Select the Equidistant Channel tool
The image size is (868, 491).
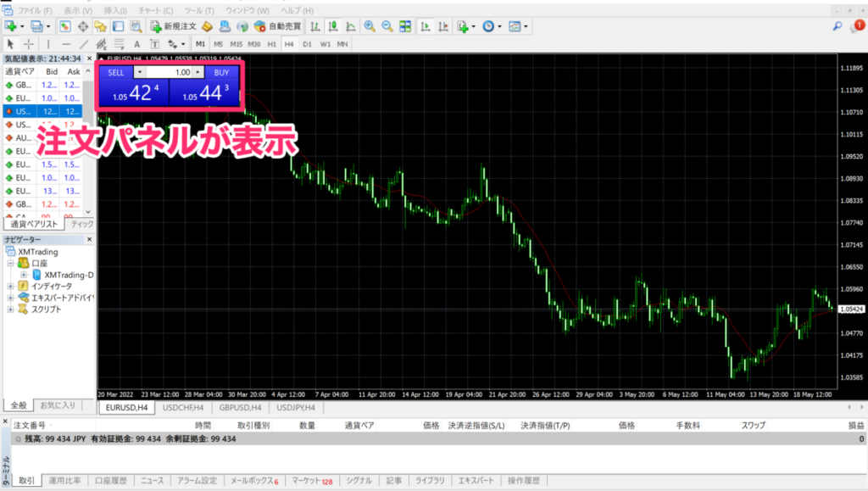[102, 44]
